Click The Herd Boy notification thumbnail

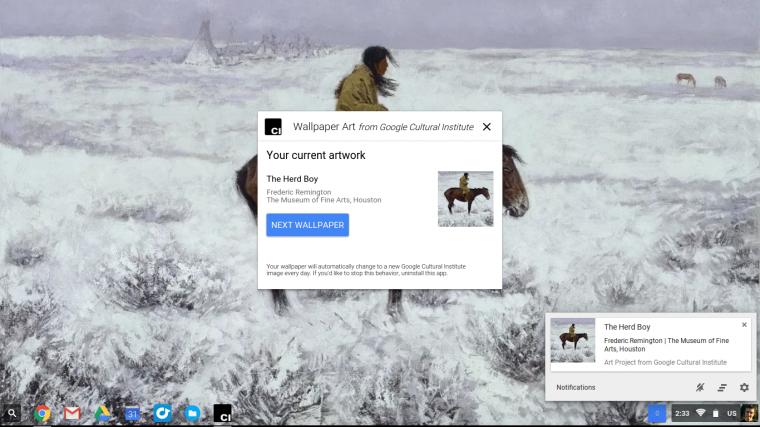[x=572, y=340]
